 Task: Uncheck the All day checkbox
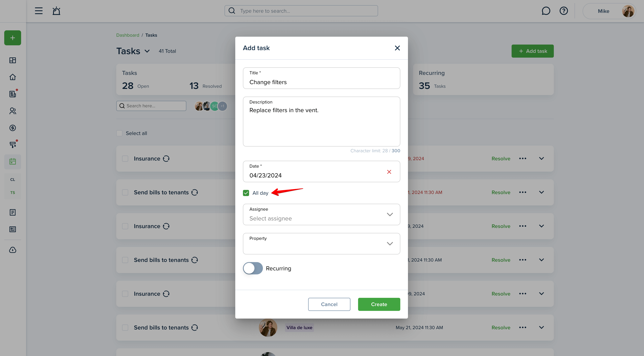coord(246,193)
